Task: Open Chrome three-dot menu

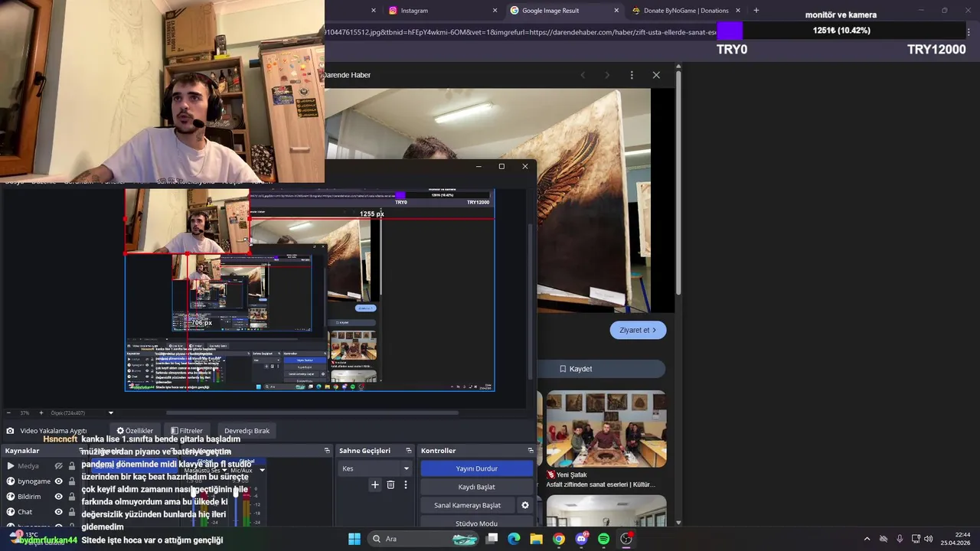Action: point(969,32)
